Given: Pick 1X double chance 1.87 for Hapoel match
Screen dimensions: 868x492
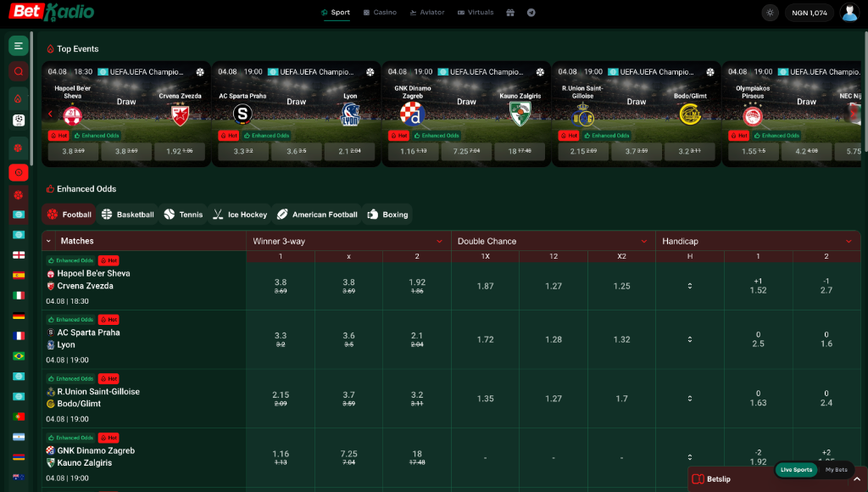Looking at the screenshot, I should point(485,286).
